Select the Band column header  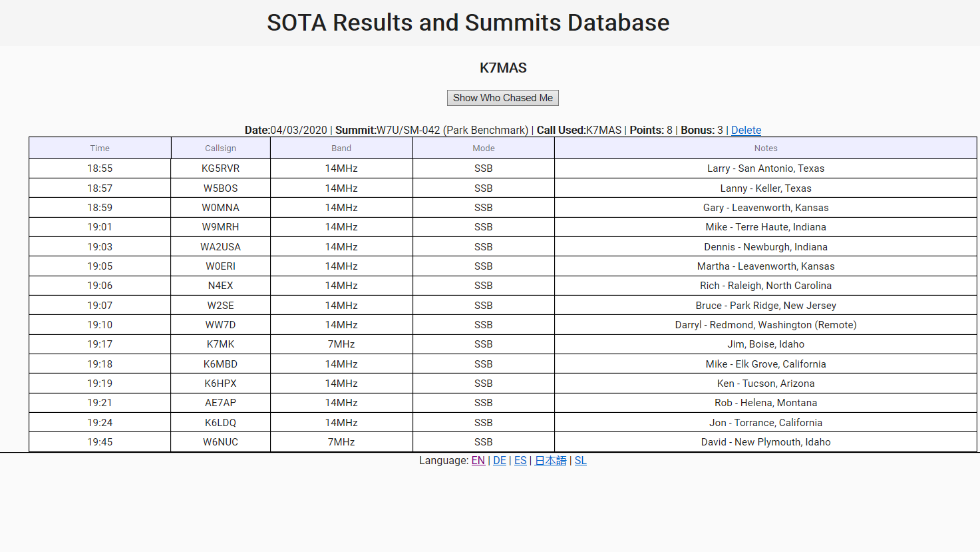341,148
